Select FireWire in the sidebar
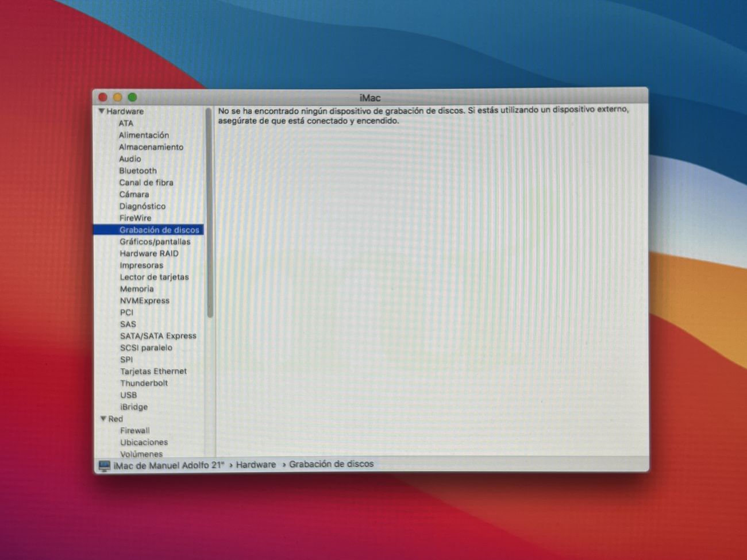 pos(136,218)
